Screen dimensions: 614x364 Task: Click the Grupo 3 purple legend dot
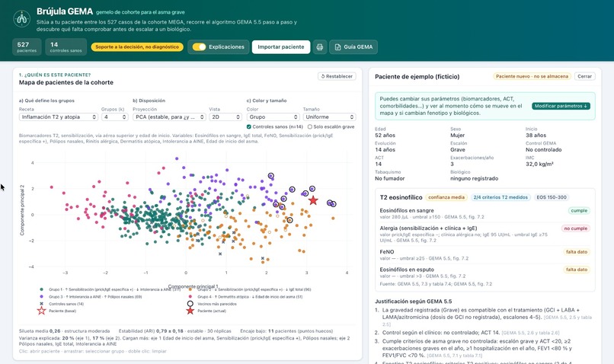click(x=41, y=297)
